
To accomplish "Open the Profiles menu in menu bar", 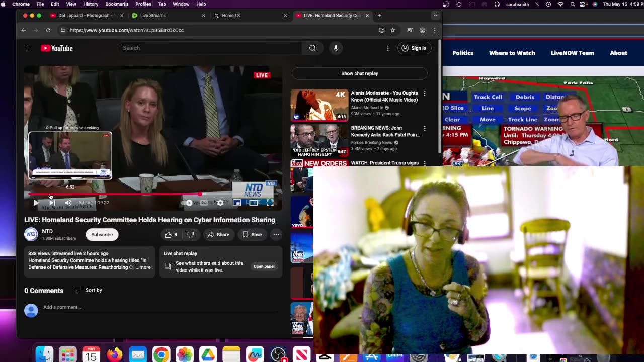I will (143, 4).
